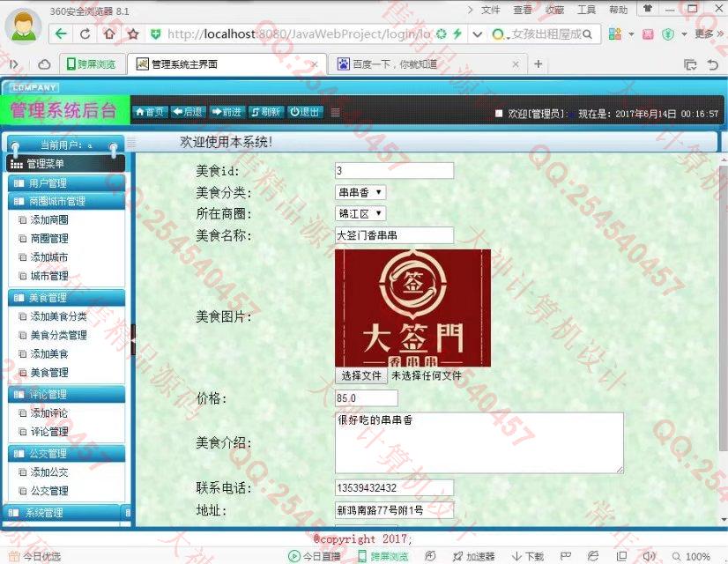Open the 查看 browser menu

(523, 10)
